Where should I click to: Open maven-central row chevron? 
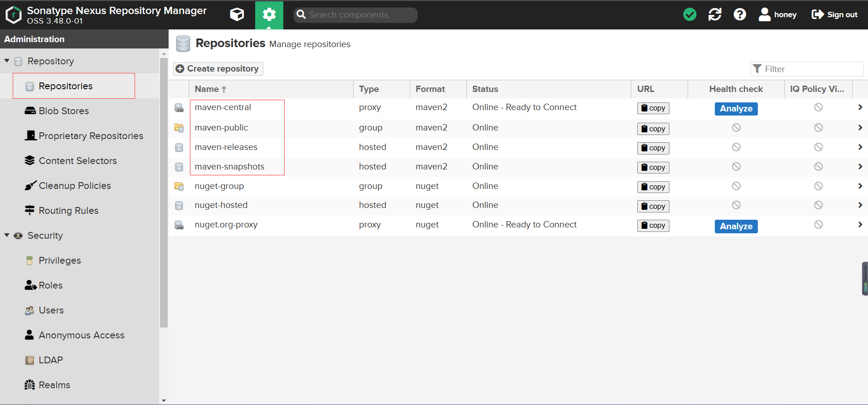tap(860, 107)
